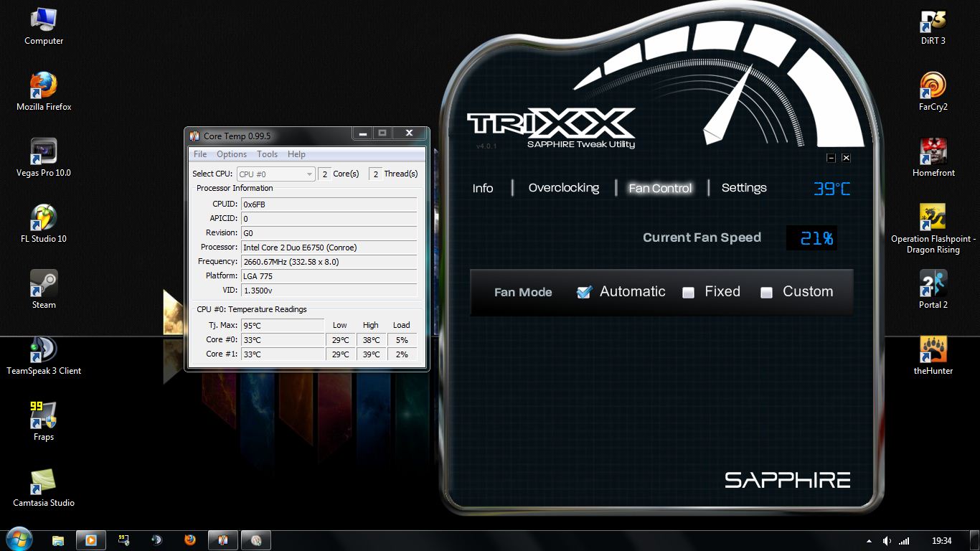Screen dimensions: 980x551
Task: Switch to Core Temp taskbar button
Action: (222, 540)
